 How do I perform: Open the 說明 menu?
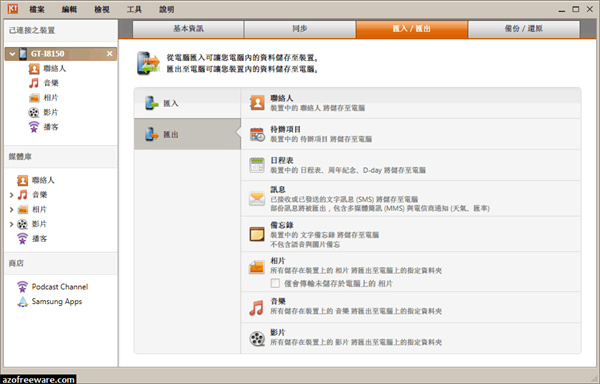click(x=167, y=9)
